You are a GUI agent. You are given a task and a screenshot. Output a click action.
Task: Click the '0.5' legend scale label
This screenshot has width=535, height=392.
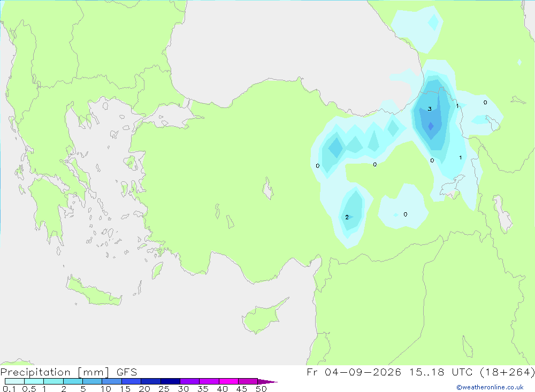29,389
